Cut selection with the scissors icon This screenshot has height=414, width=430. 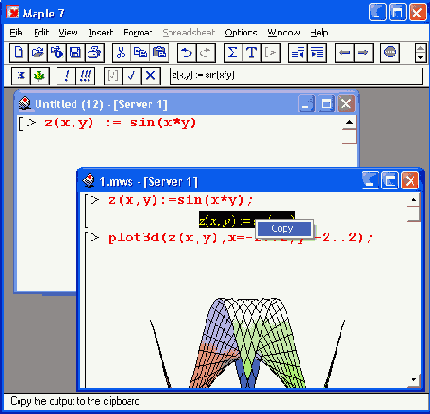121,53
